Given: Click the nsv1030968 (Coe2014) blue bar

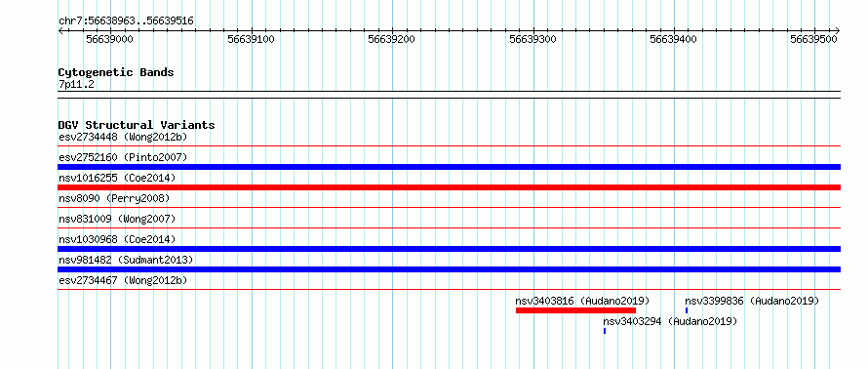Looking at the screenshot, I should point(449,249).
